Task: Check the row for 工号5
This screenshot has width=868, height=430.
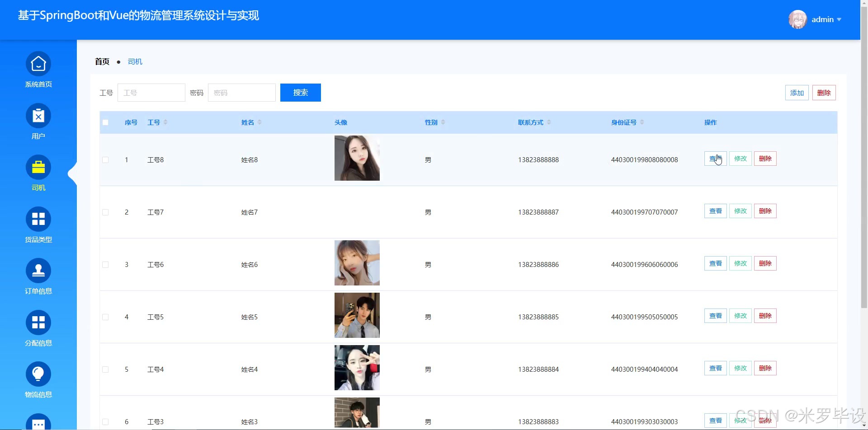Action: pos(105,317)
